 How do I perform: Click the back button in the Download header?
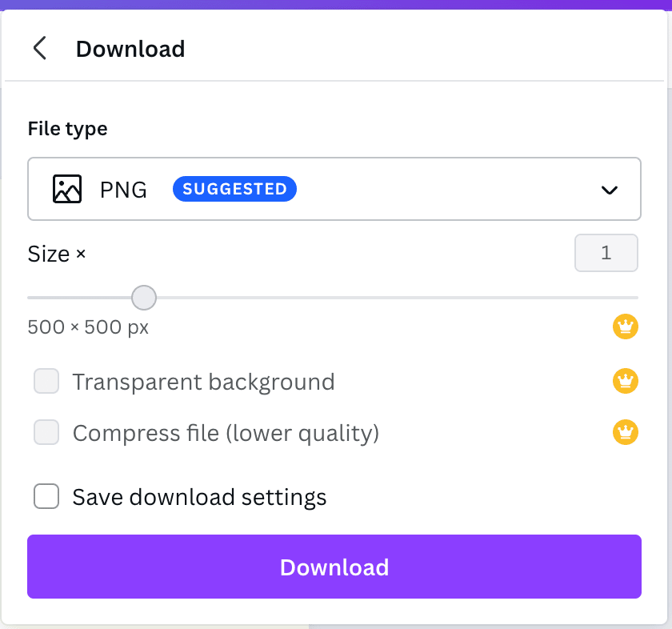[x=40, y=48]
